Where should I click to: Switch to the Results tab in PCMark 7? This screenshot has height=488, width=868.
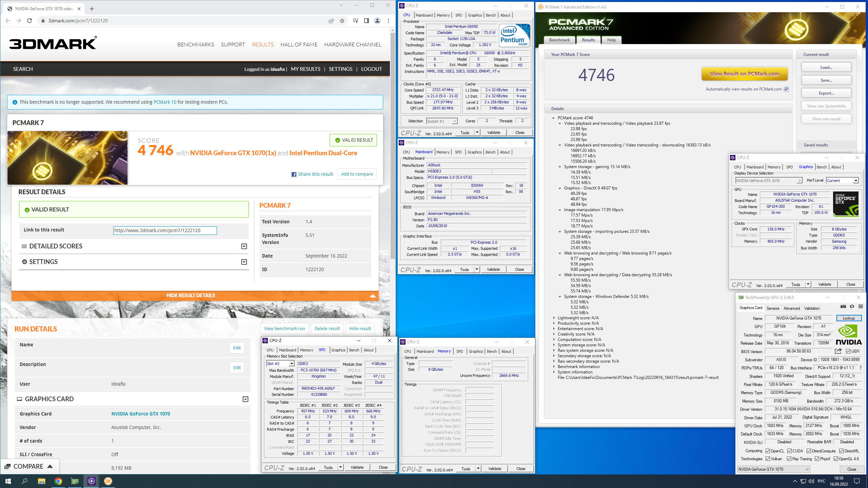coord(588,40)
